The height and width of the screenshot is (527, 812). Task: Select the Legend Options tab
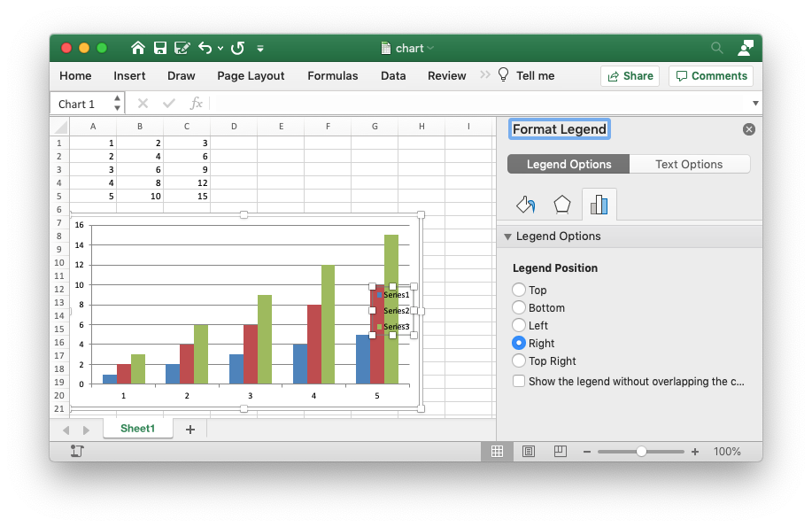tap(568, 164)
